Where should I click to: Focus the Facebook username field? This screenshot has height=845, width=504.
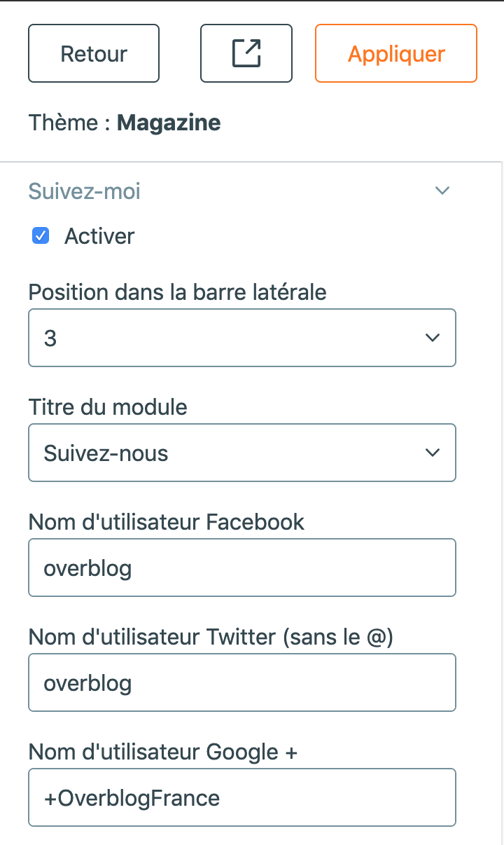(x=242, y=568)
